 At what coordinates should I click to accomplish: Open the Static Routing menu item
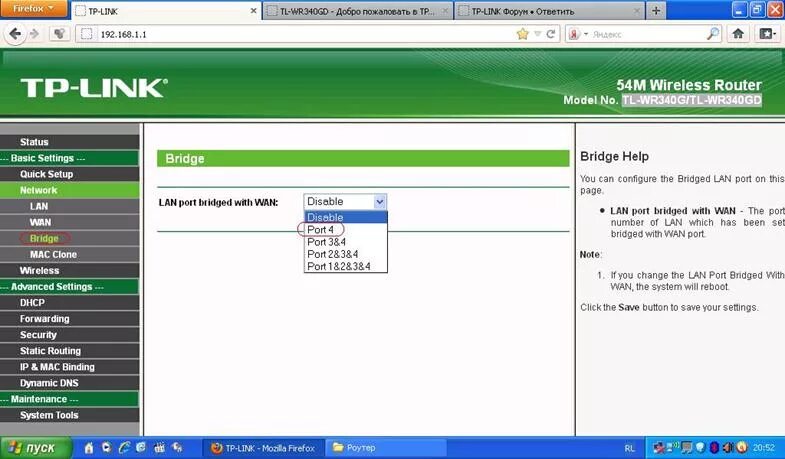(x=70, y=350)
